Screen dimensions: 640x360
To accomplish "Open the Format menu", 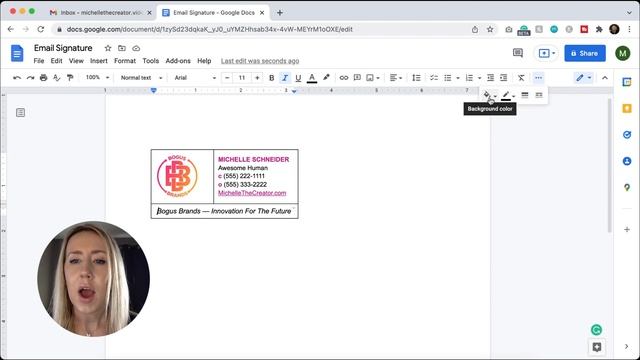I will coord(124,61).
